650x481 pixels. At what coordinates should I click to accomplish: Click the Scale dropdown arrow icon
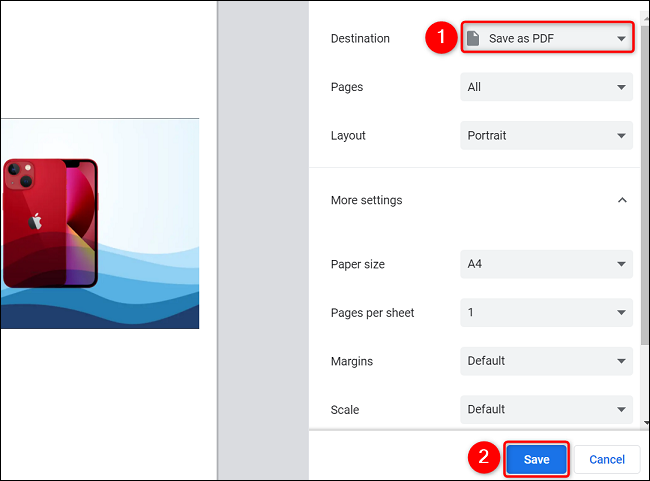click(621, 410)
